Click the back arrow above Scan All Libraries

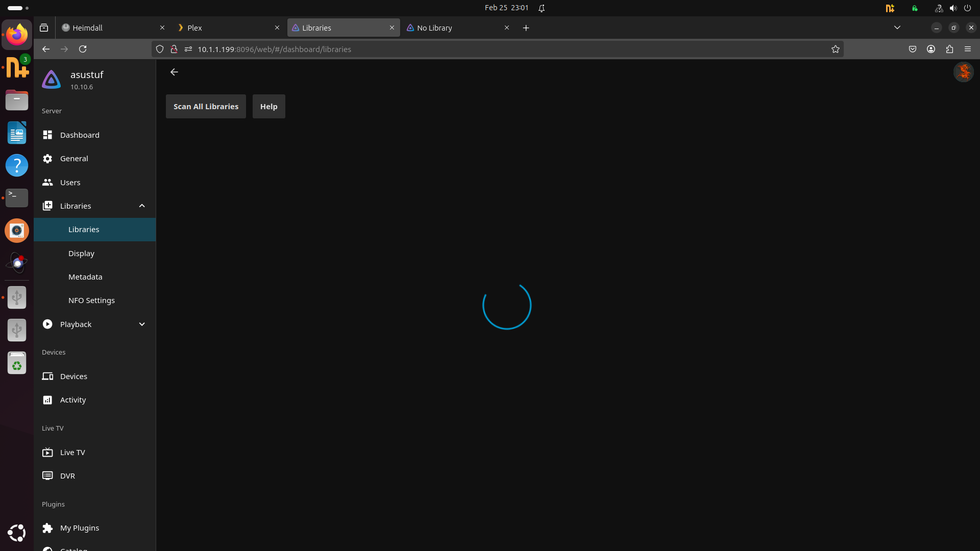click(174, 72)
